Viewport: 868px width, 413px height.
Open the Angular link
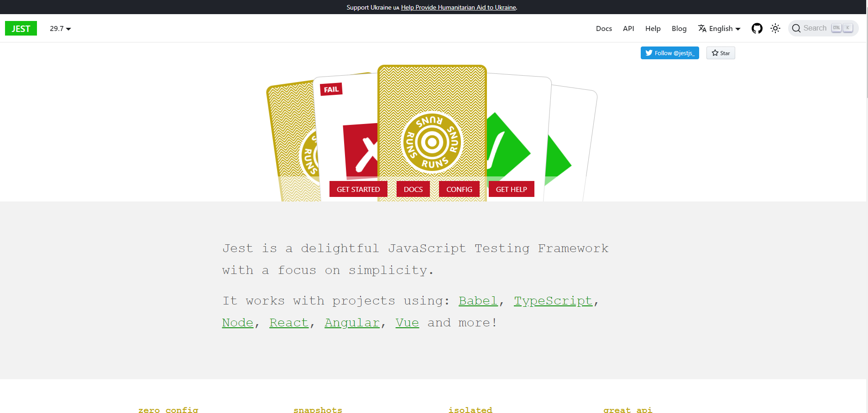coord(352,323)
